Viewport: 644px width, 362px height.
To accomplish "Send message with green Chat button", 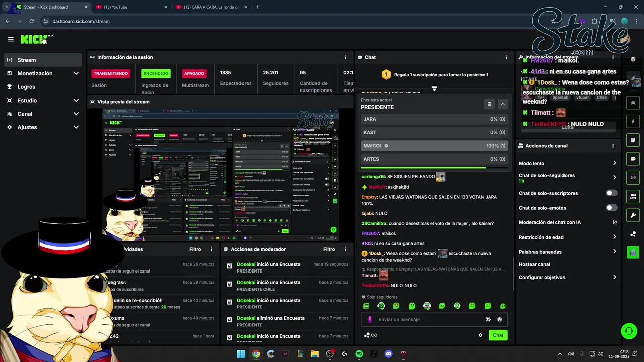I will (x=498, y=335).
